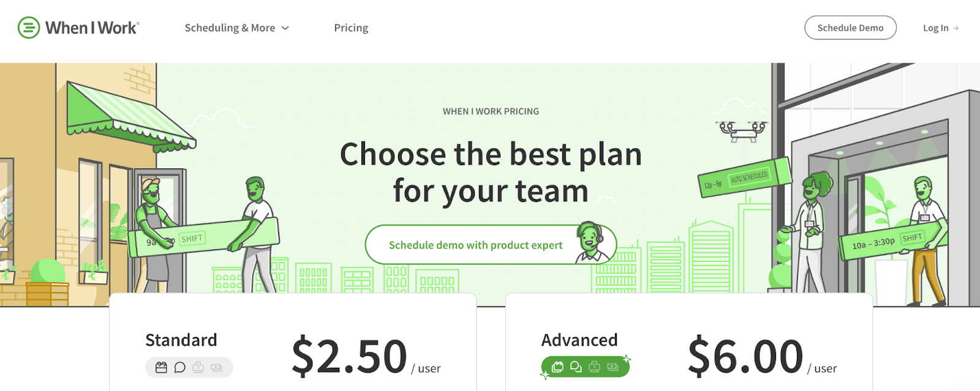Click Schedule demo with product expert
The image size is (980, 391).
coord(475,245)
